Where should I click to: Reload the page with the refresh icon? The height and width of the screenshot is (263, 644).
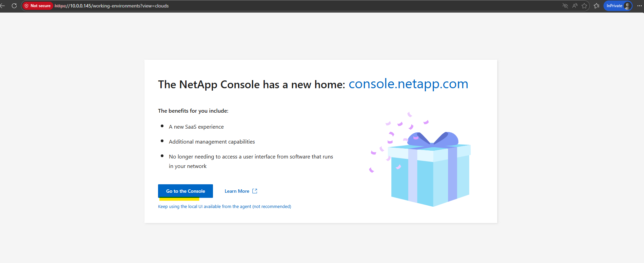pyautogui.click(x=14, y=6)
